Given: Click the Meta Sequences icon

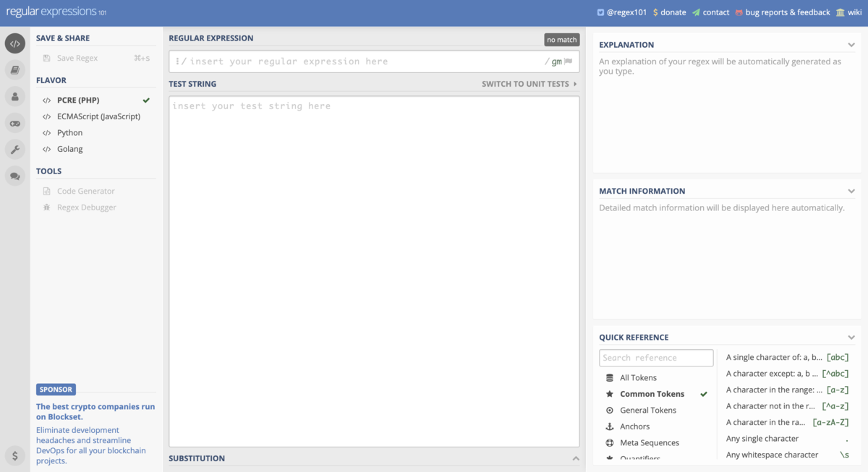Looking at the screenshot, I should click(x=610, y=442).
